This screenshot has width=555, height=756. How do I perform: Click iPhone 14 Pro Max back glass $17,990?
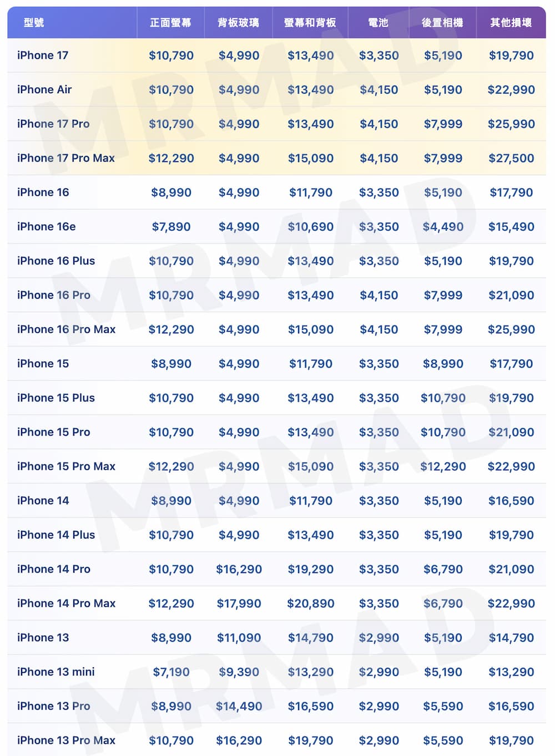click(239, 603)
